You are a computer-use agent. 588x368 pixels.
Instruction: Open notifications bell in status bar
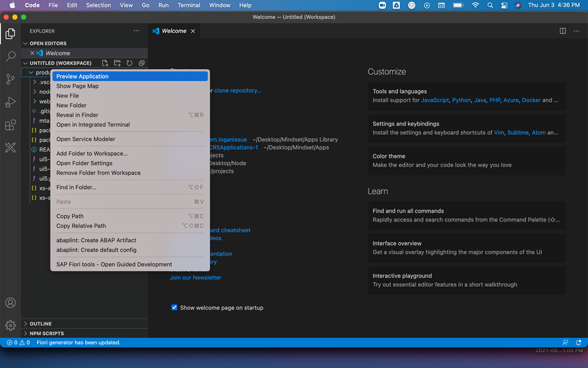579,343
